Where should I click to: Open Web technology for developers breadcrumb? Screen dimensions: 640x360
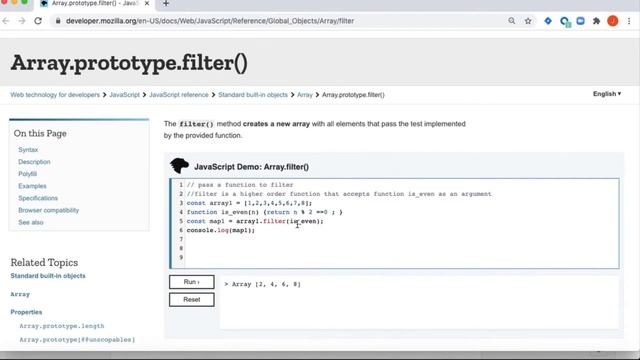55,95
